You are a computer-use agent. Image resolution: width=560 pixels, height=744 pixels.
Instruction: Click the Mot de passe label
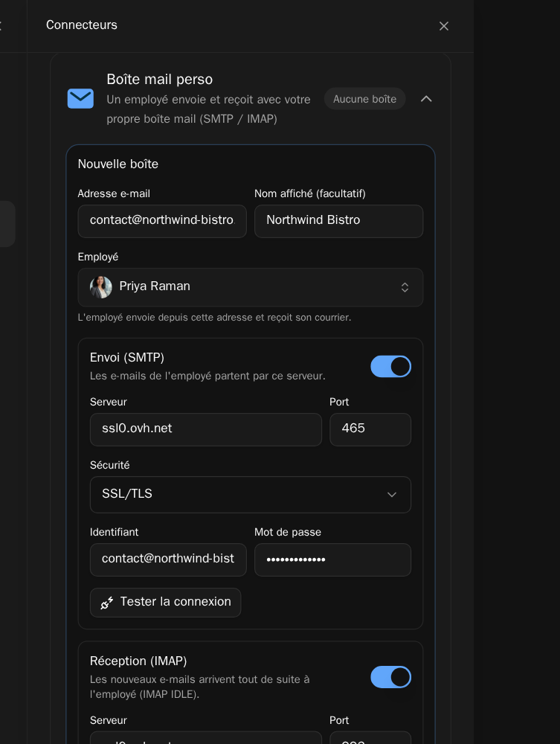pos(288,532)
